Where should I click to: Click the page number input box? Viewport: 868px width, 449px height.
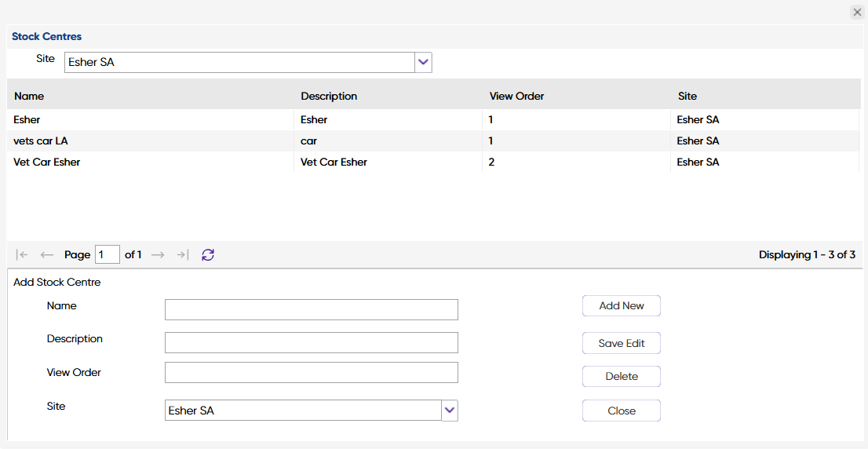pos(108,255)
